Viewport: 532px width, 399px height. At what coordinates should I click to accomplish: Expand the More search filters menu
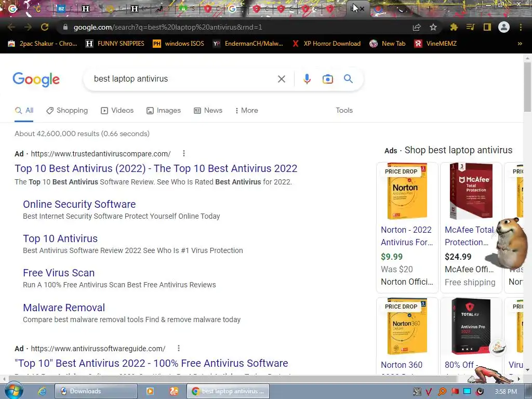(x=247, y=110)
